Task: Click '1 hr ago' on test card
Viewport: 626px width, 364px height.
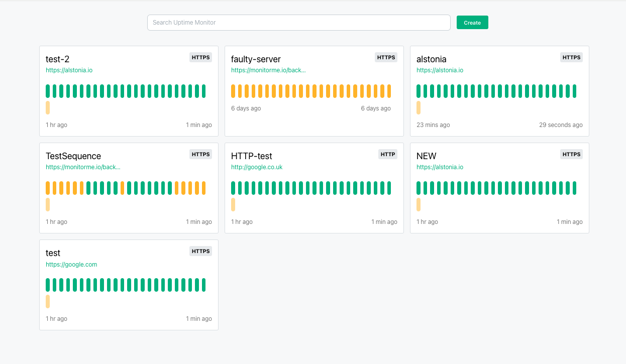Action: coord(56,319)
